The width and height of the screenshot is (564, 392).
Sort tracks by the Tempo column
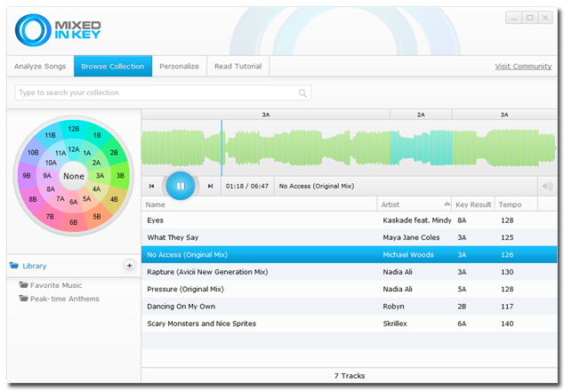[516, 204]
